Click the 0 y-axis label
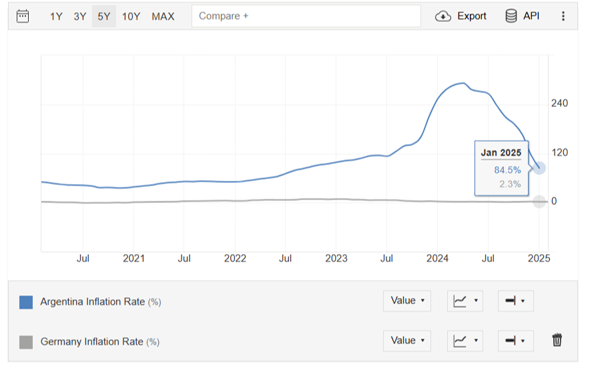 [554, 201]
